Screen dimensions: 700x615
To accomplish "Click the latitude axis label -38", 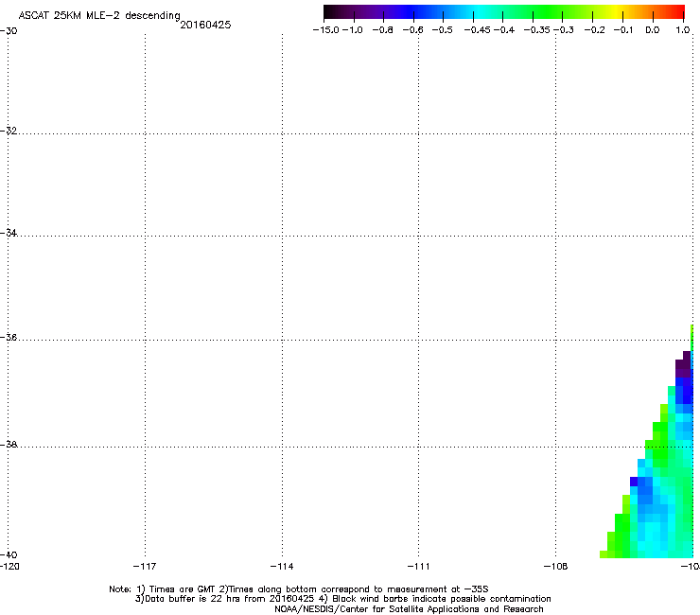I will pos(9,445).
